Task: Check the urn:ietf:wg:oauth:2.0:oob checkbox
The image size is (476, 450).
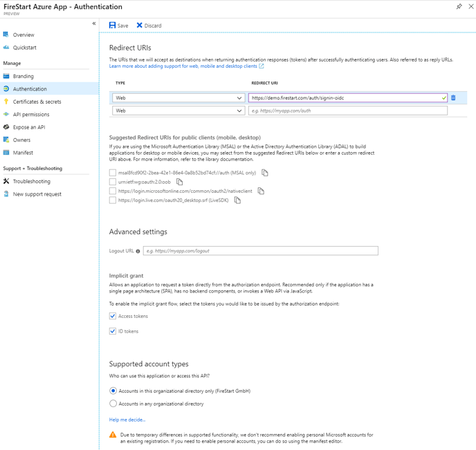Action: (x=113, y=182)
